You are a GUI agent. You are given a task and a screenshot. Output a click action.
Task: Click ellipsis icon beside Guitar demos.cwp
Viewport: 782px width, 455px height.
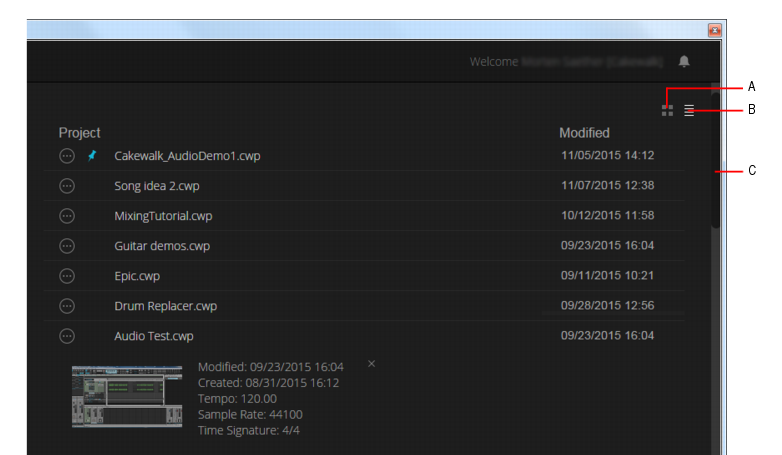point(67,246)
